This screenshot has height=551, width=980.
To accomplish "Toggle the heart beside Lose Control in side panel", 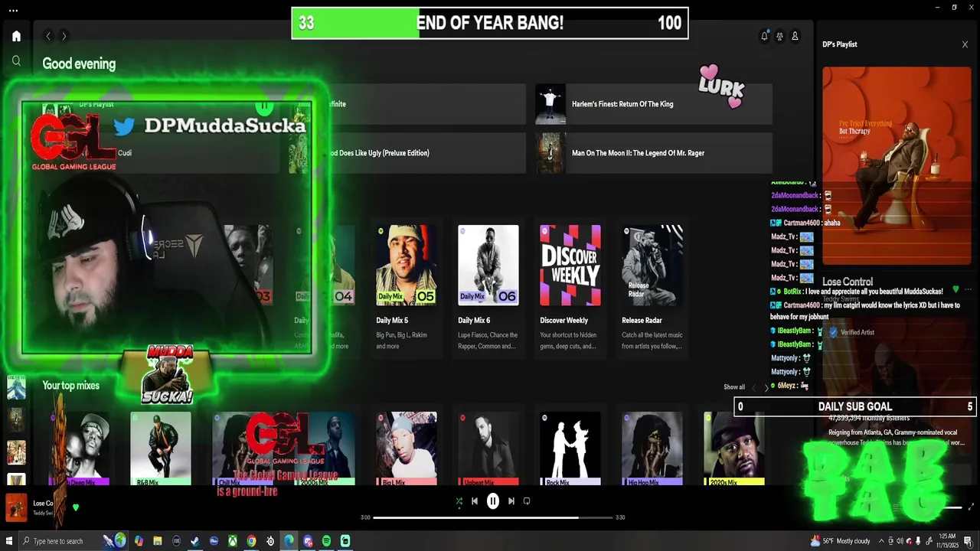I will tap(955, 289).
